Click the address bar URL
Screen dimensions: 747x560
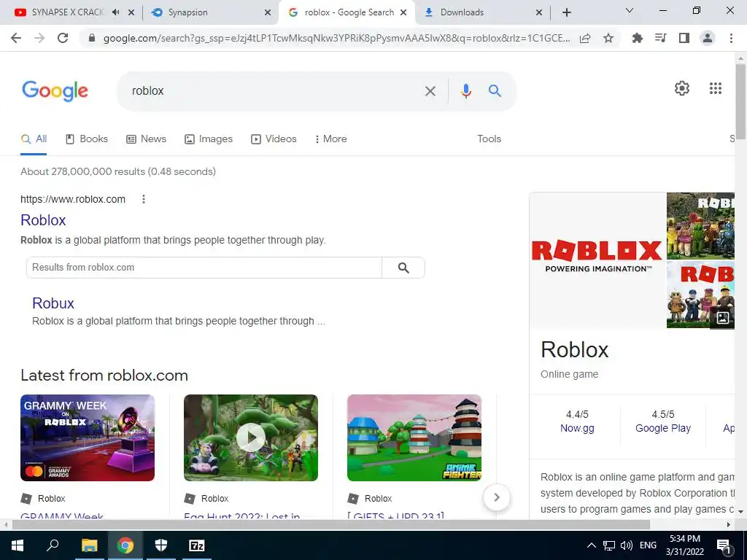pyautogui.click(x=336, y=38)
